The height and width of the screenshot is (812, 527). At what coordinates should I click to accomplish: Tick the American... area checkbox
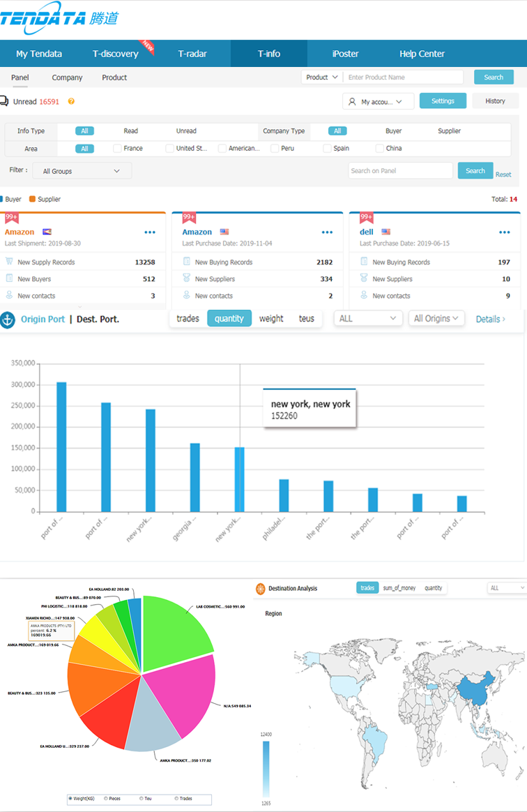(222, 148)
